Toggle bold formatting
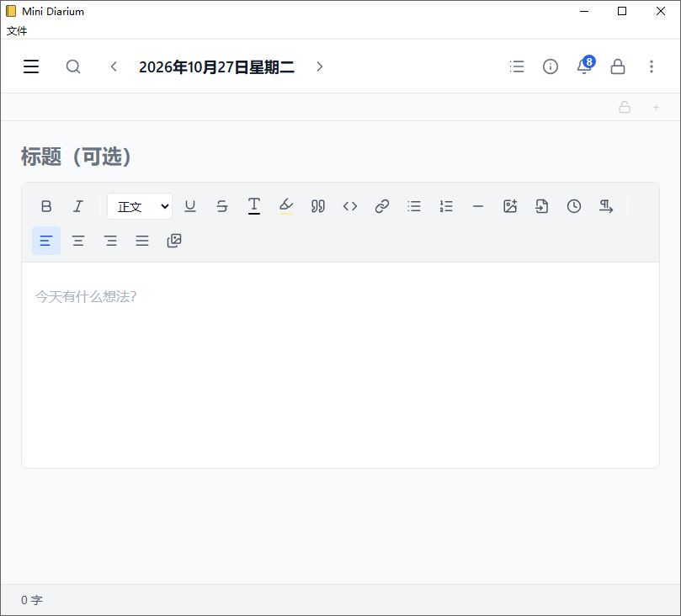This screenshot has width=681, height=616. point(46,206)
